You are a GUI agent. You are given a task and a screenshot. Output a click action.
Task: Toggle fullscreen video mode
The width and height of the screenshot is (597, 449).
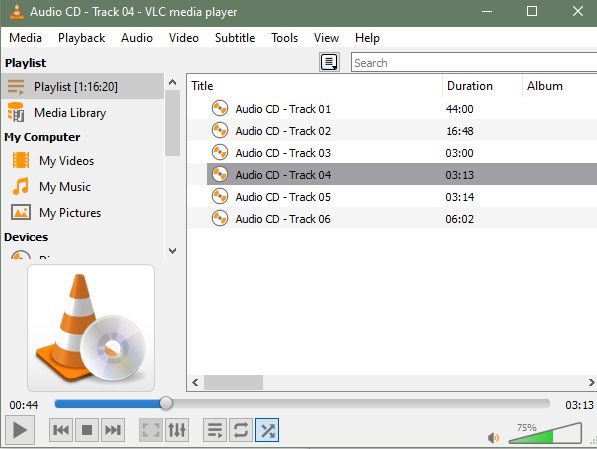[x=151, y=430]
